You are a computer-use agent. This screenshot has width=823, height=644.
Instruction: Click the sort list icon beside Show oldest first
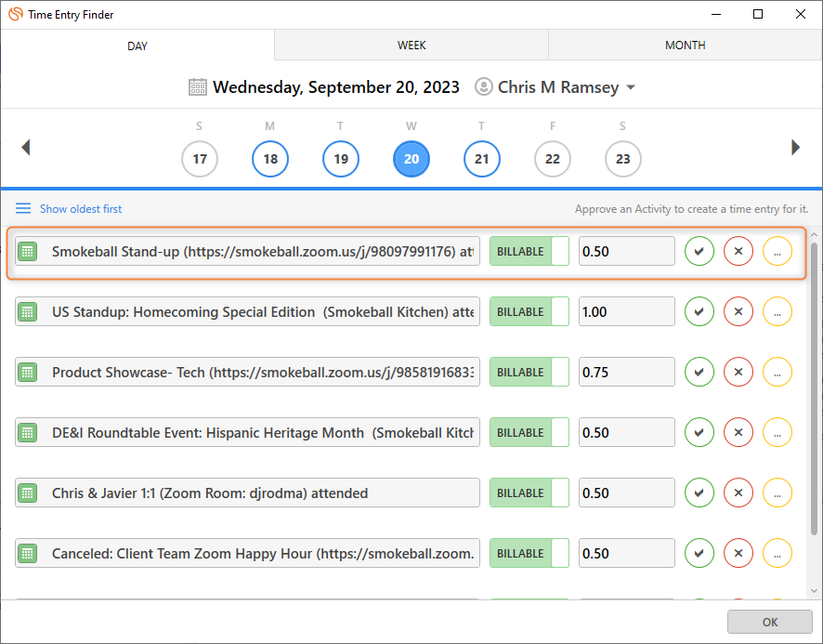[23, 208]
